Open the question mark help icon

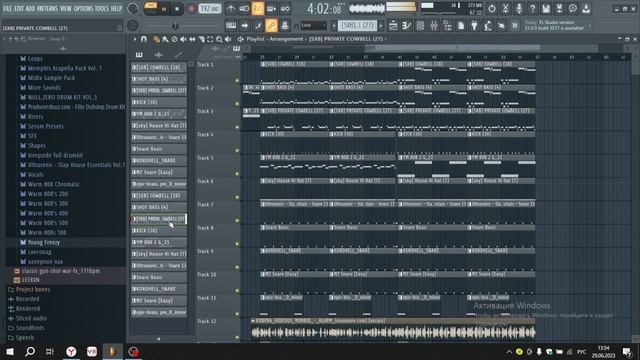[532, 9]
